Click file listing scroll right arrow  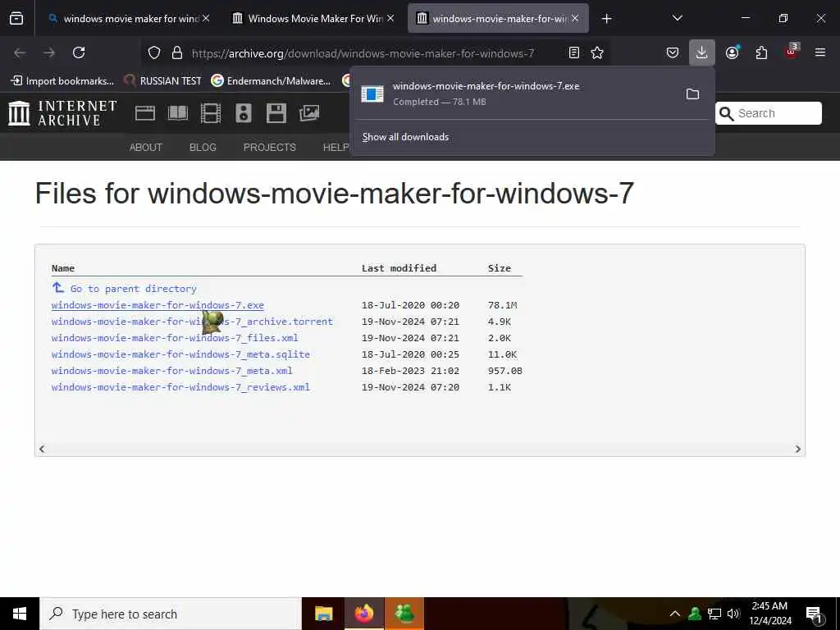[797, 449]
